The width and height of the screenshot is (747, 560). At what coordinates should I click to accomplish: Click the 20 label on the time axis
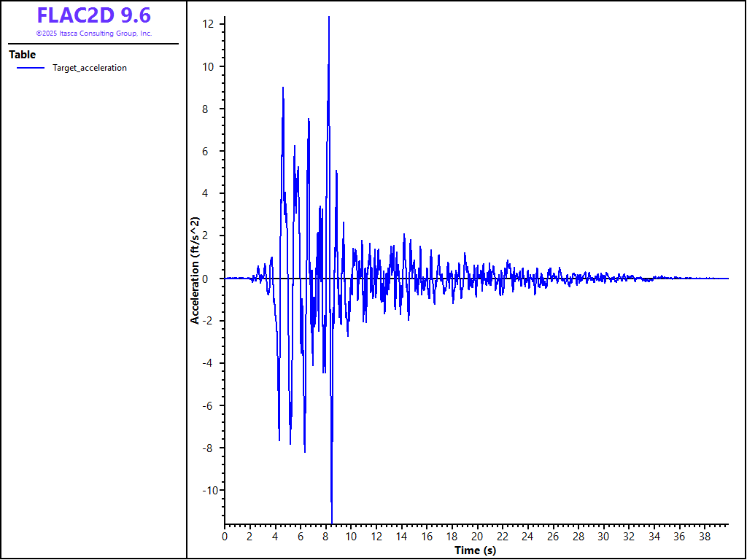(477, 537)
